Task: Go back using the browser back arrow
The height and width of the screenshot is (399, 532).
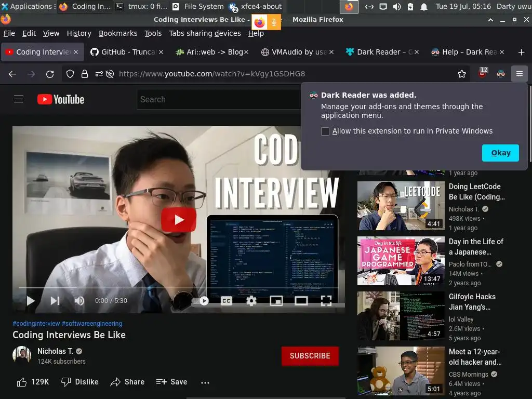Action: pyautogui.click(x=12, y=74)
